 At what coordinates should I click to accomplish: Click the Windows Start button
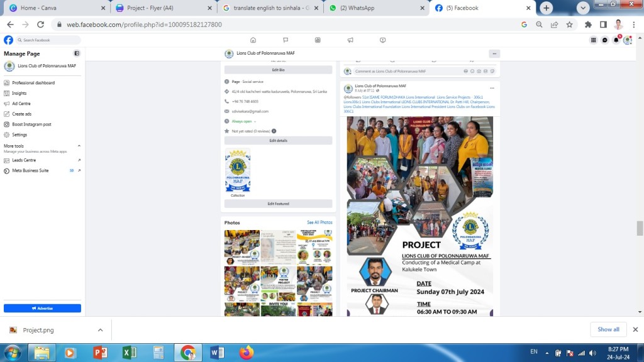point(13,353)
